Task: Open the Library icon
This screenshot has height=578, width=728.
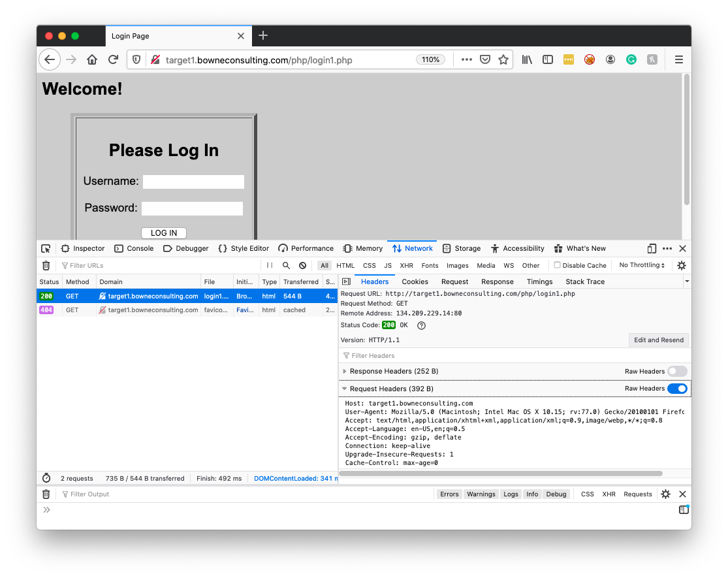Action: coord(527,59)
